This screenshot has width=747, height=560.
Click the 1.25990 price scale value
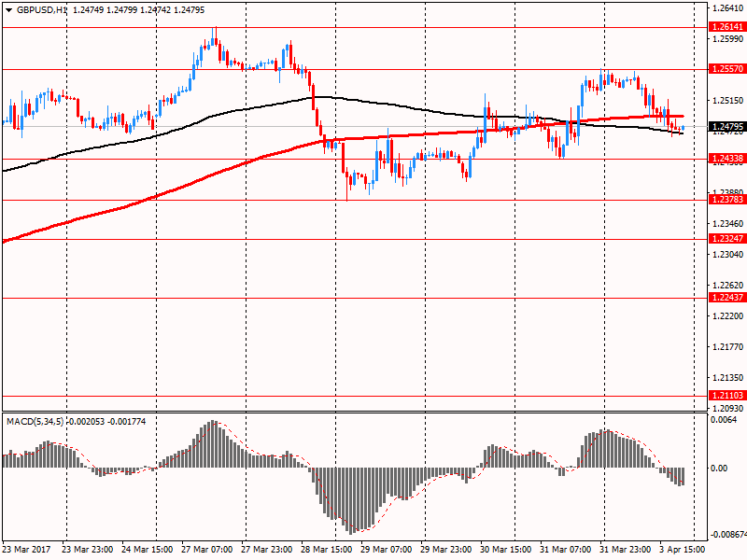(727, 38)
